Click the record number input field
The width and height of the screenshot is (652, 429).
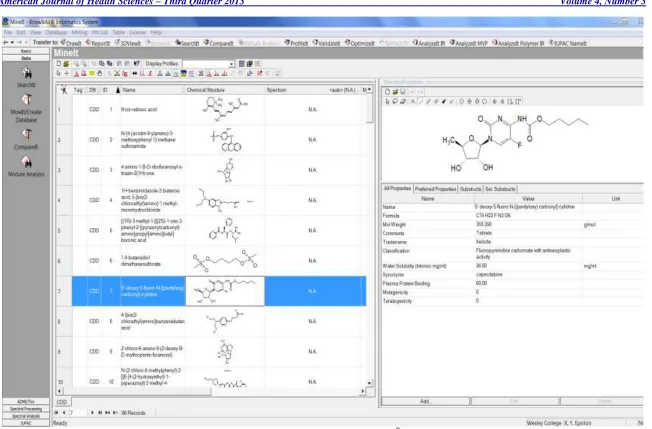tap(78, 413)
